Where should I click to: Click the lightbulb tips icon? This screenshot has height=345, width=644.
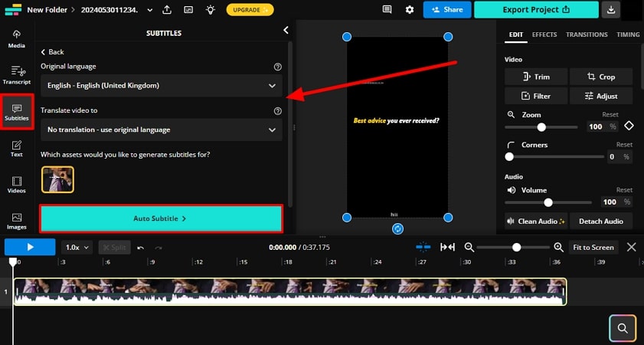pos(211,9)
